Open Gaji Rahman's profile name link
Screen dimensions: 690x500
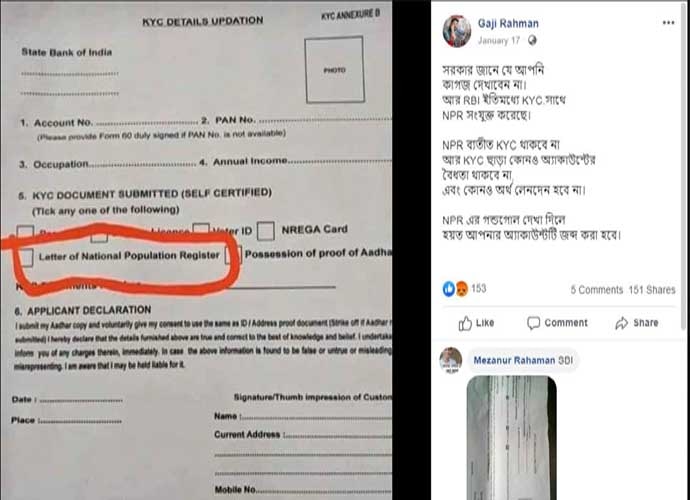coord(508,23)
